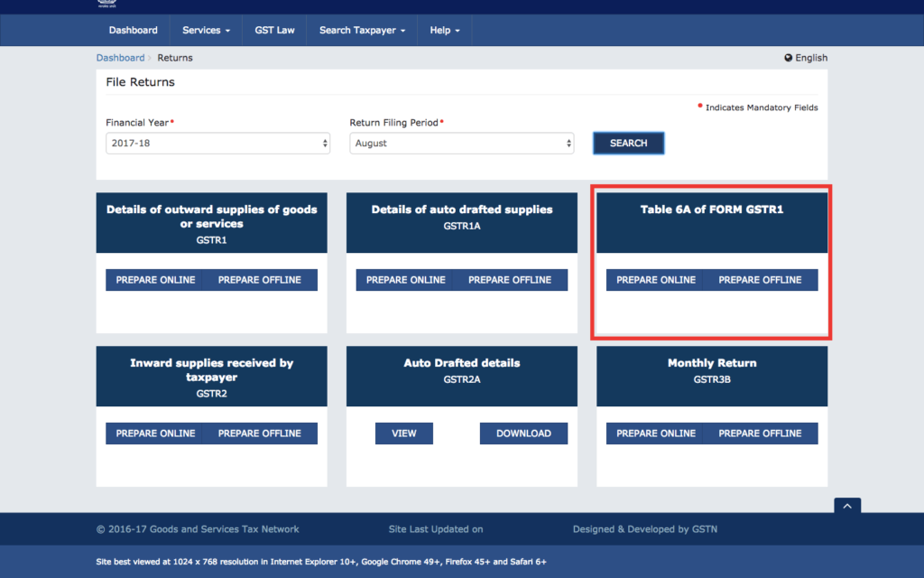924x578 pixels.
Task: Click the back-to-top chevron icon
Action: point(846,506)
